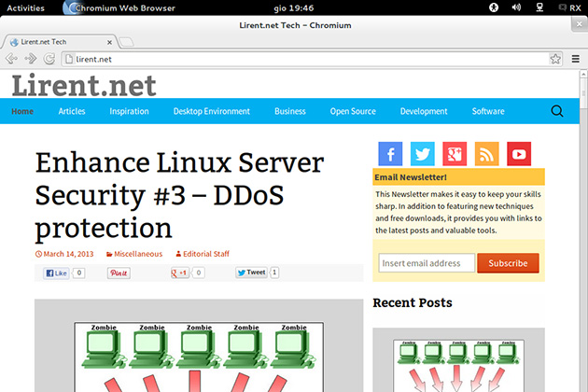Click the Pin it button
The width and height of the screenshot is (588, 392).
coord(119,273)
